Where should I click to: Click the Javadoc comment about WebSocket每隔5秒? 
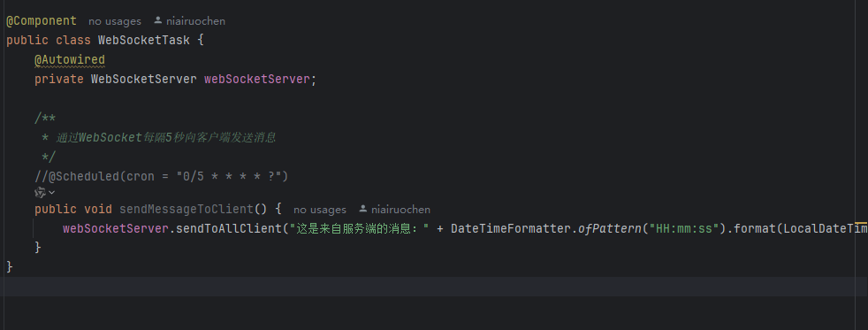point(158,137)
